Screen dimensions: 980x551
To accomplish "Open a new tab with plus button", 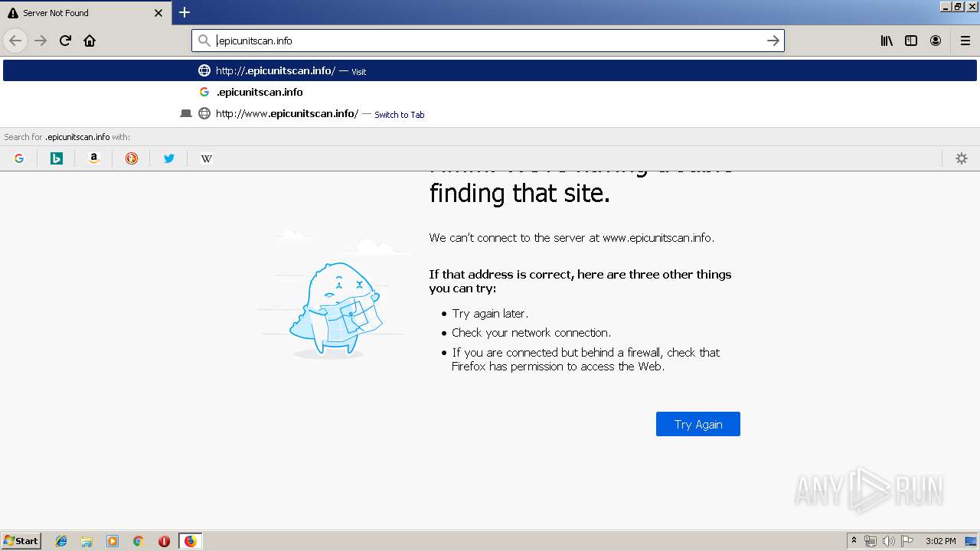I will tap(185, 12).
